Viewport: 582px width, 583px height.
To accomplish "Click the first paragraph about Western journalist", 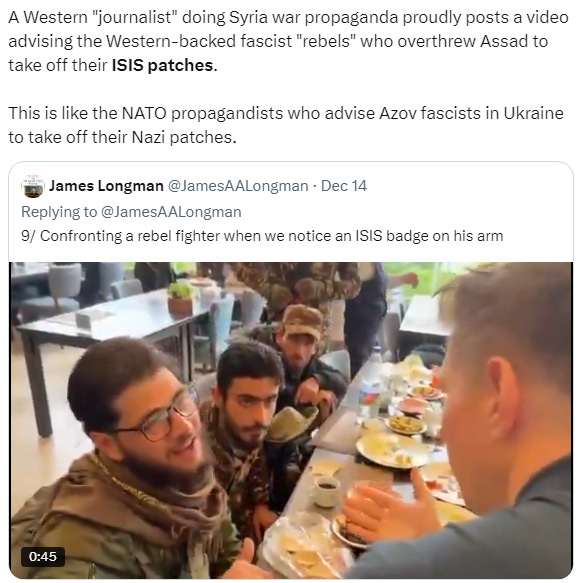I will point(288,42).
